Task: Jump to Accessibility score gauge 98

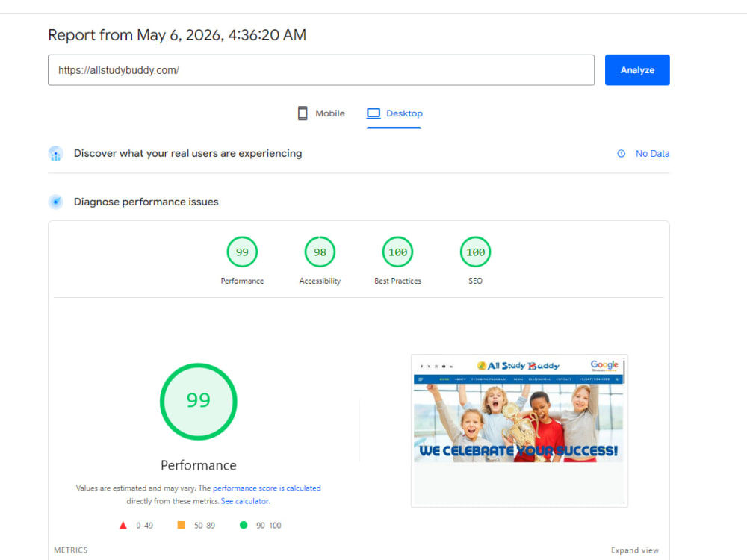Action: click(320, 252)
